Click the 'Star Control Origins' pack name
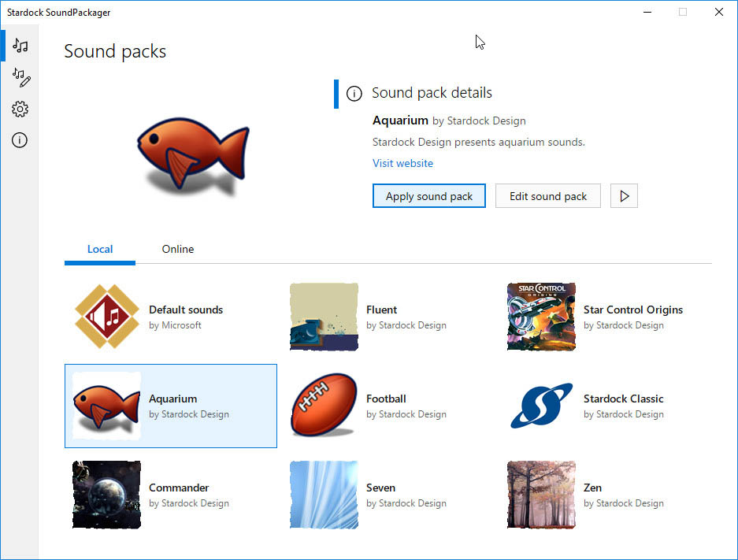The image size is (738, 560). (x=633, y=310)
